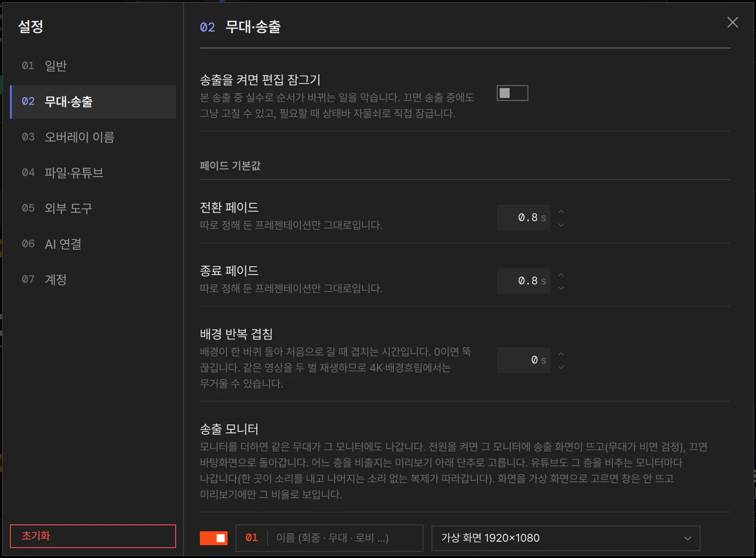Toggle 송출을 켜면 편집 잠그기 switch

tap(513, 93)
